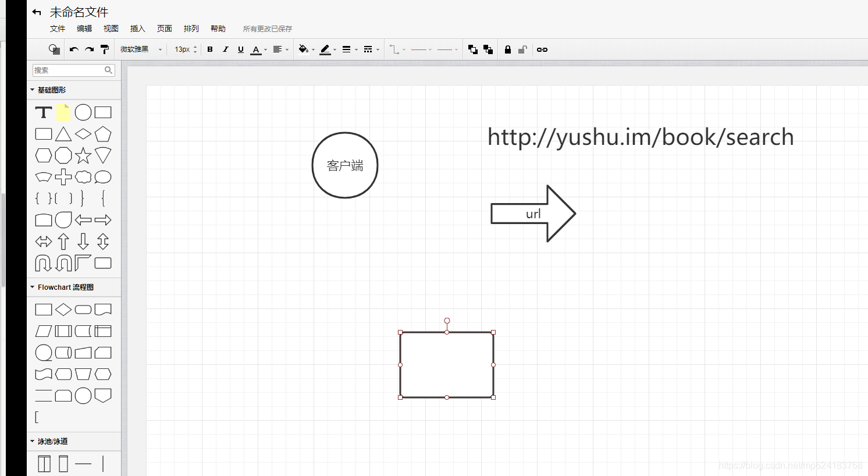Select the Text T shape
The height and width of the screenshot is (476, 868).
(x=44, y=112)
